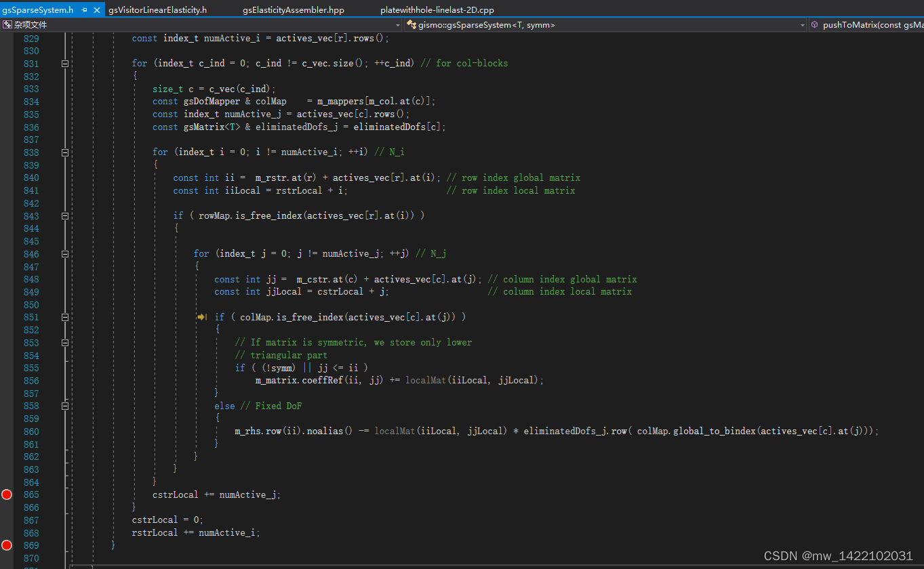Click the '// triangular part' comment

tap(281, 356)
